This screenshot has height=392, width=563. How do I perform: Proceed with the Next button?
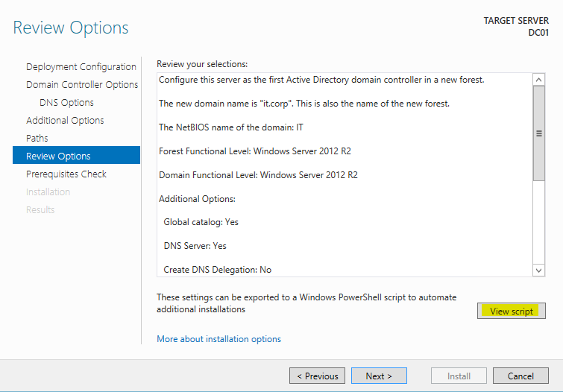379,376
